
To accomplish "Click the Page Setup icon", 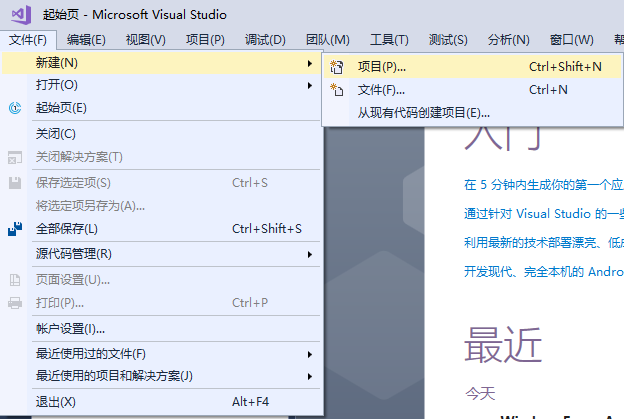I will (x=15, y=279).
